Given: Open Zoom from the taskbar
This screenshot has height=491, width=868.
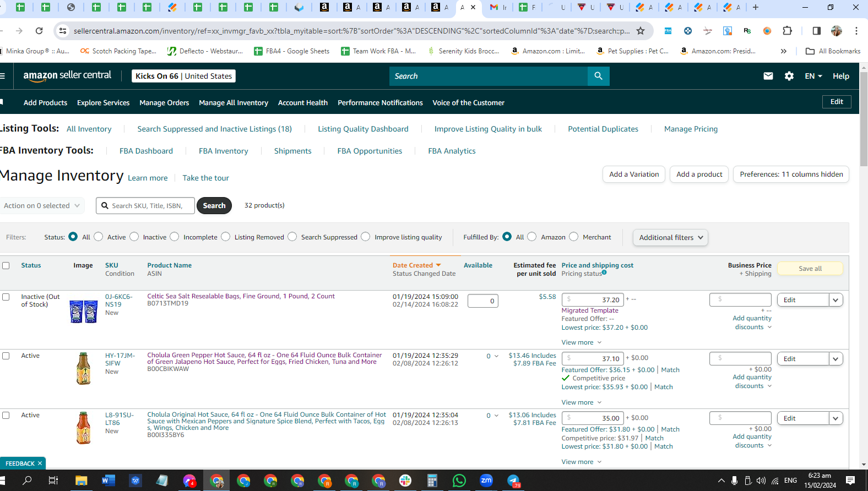Looking at the screenshot, I should [x=486, y=481].
